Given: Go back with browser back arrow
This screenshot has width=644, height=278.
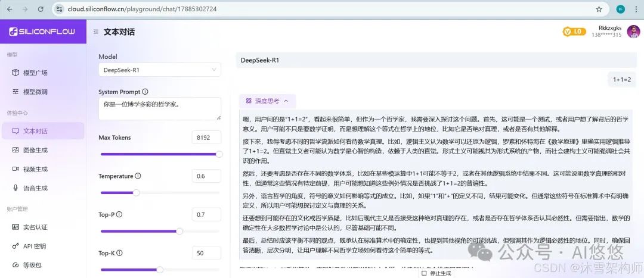Looking at the screenshot, I should pos(10,9).
